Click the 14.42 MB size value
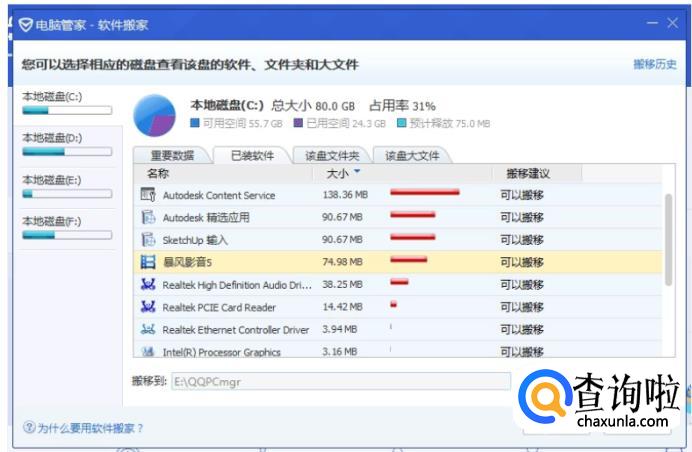Screen dimensions: 692x452 (342, 307)
